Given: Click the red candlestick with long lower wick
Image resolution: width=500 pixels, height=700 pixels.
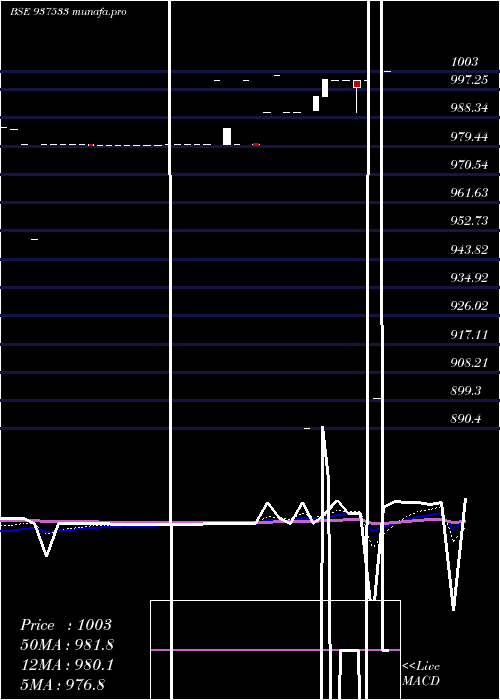Looking at the screenshot, I should point(357,96).
